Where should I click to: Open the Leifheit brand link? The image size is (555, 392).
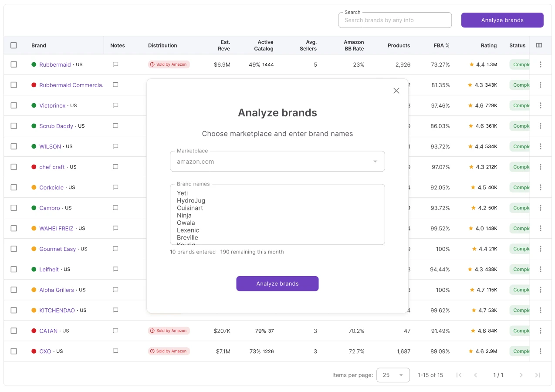pos(49,269)
